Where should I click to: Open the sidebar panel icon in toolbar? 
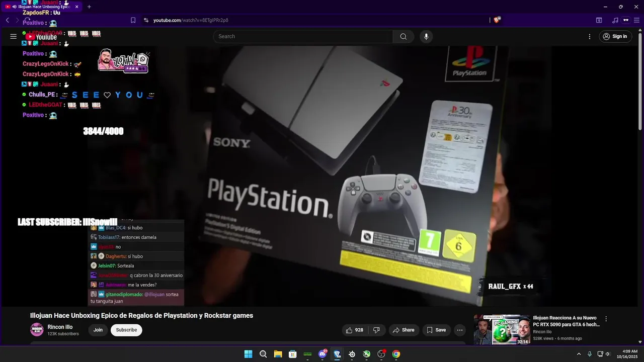point(599,20)
